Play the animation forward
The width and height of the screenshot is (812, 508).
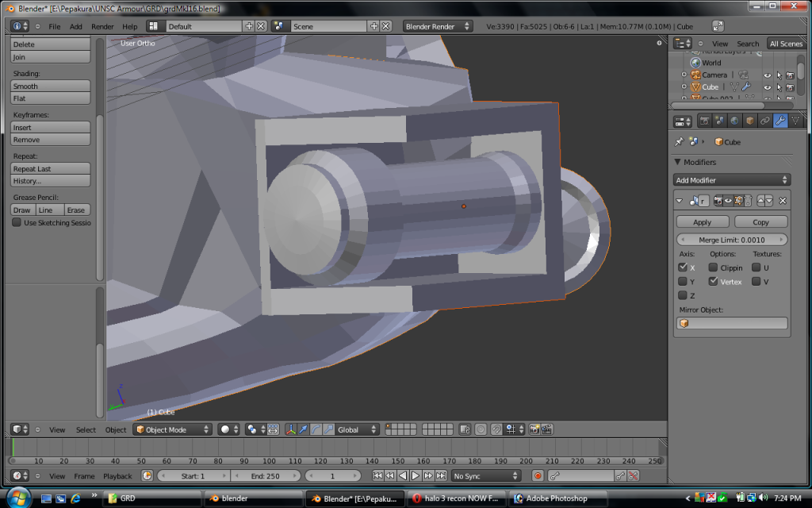point(416,475)
